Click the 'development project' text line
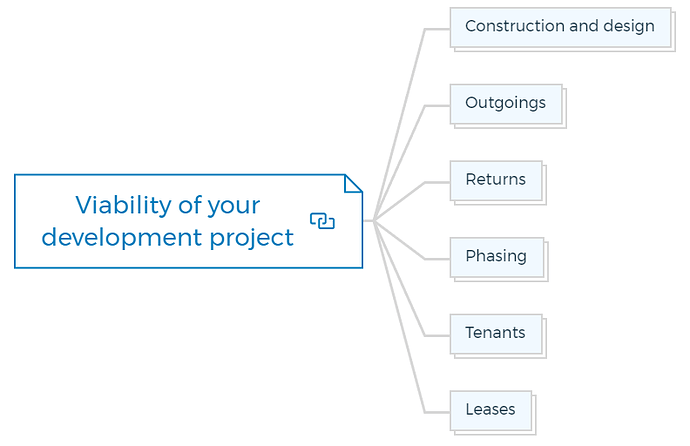The width and height of the screenshot is (690, 446). [167, 238]
